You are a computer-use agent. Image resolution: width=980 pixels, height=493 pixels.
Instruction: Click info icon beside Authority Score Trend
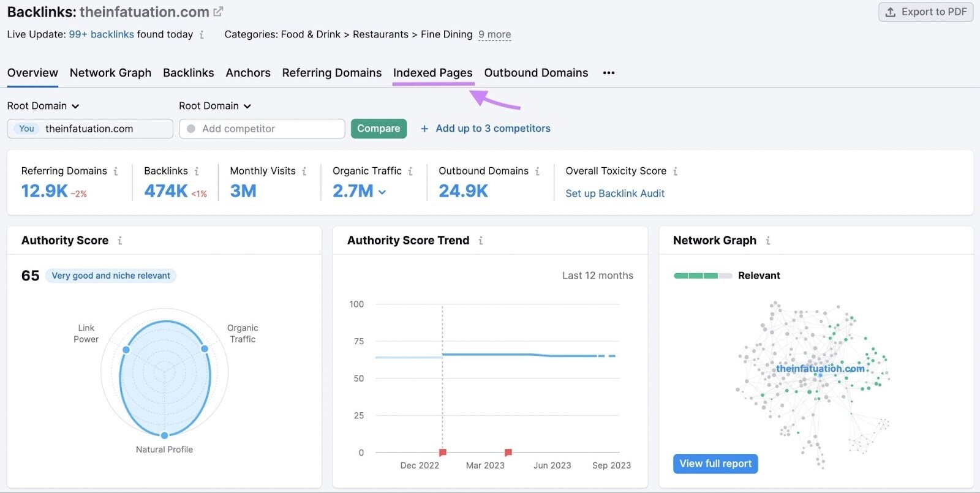[481, 241]
